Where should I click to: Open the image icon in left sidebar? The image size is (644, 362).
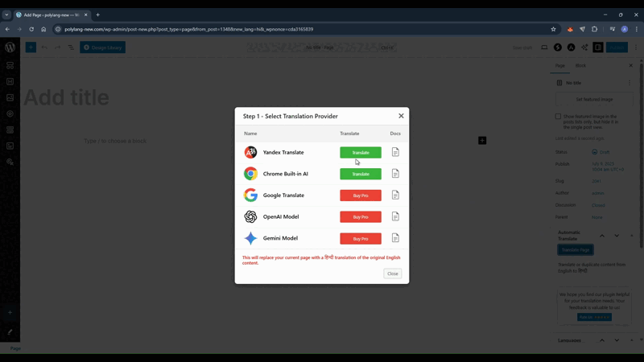(10, 97)
